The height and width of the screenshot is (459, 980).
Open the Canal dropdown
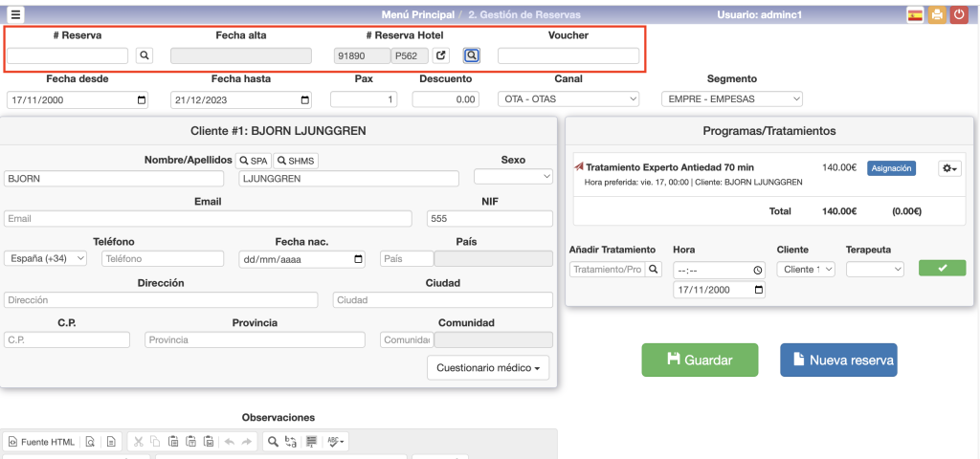click(568, 99)
